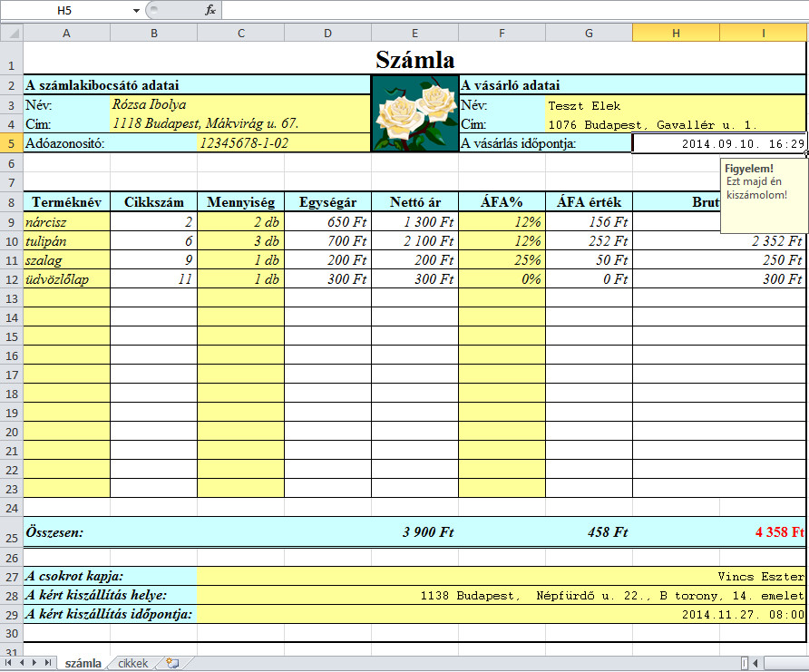Click the Insert Function fx icon

click(210, 10)
